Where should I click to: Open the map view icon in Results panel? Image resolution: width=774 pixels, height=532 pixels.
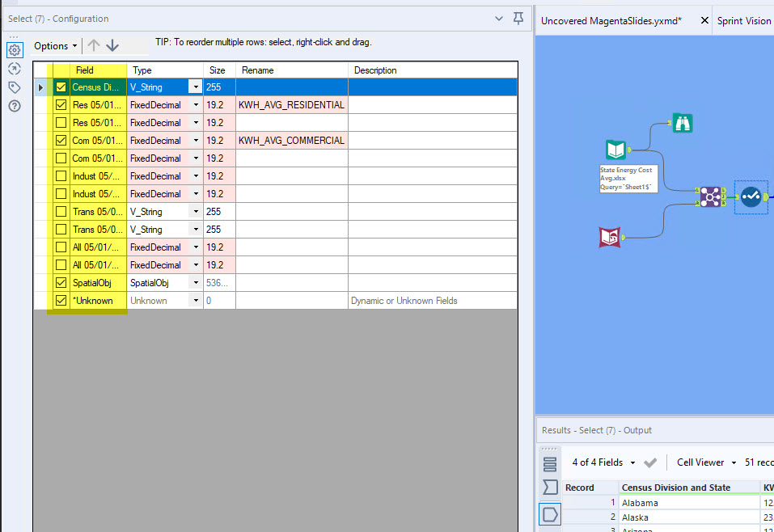pyautogui.click(x=550, y=514)
